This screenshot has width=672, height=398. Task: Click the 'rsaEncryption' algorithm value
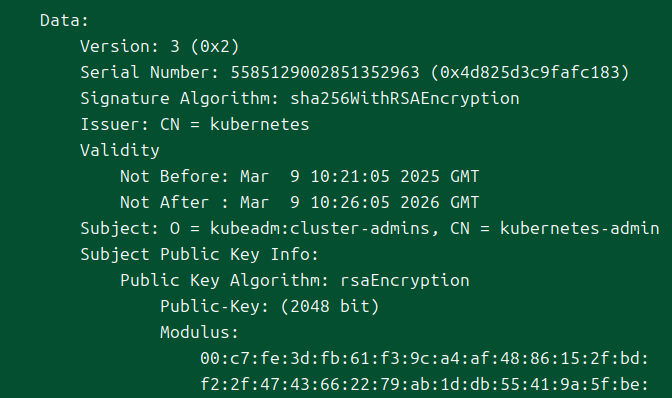click(405, 281)
